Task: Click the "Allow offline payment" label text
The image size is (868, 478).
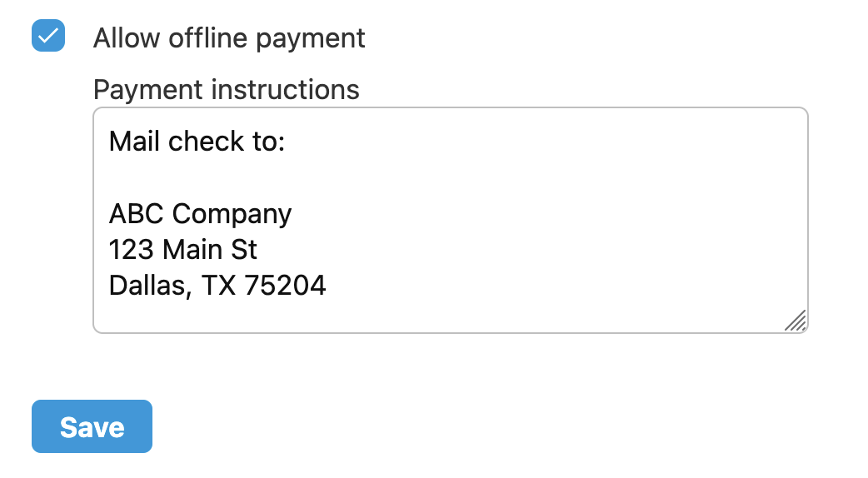Action: pyautogui.click(x=229, y=38)
